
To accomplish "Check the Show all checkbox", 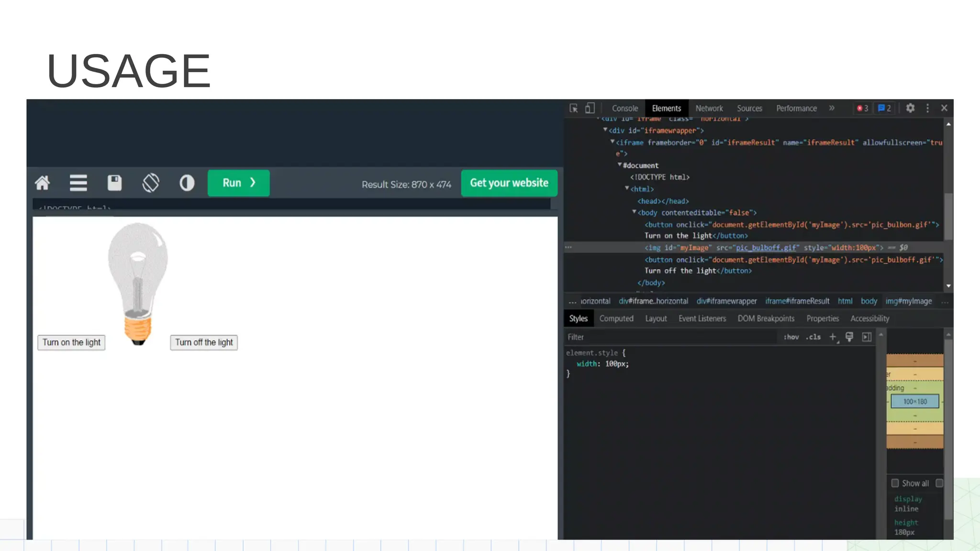I will pos(895,483).
